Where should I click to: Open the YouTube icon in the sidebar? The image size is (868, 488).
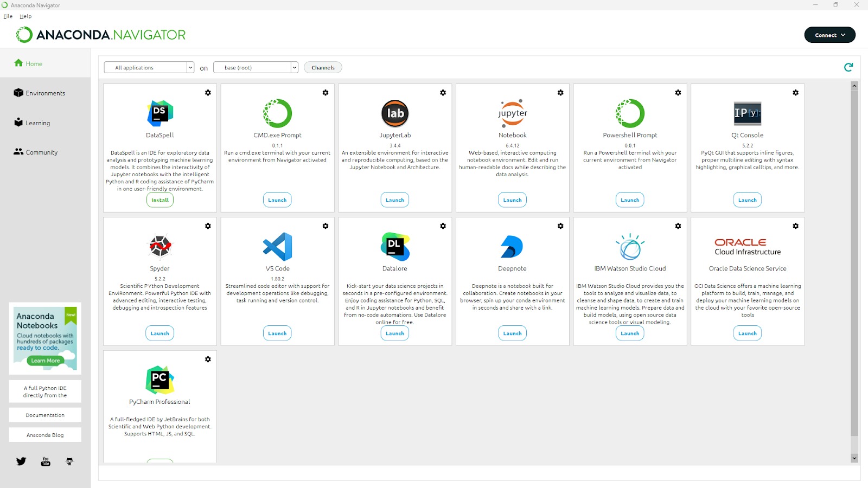[x=46, y=461]
